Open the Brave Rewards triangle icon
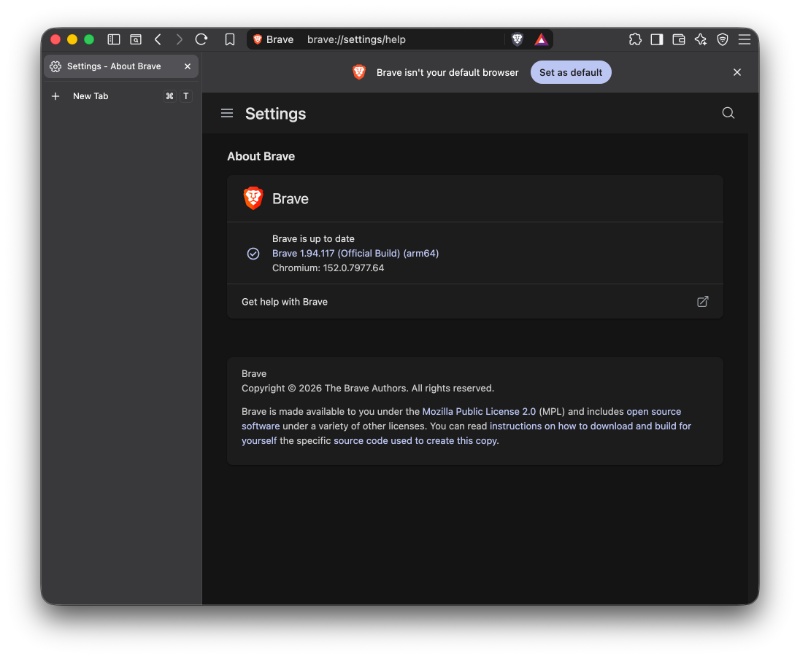 [541, 39]
